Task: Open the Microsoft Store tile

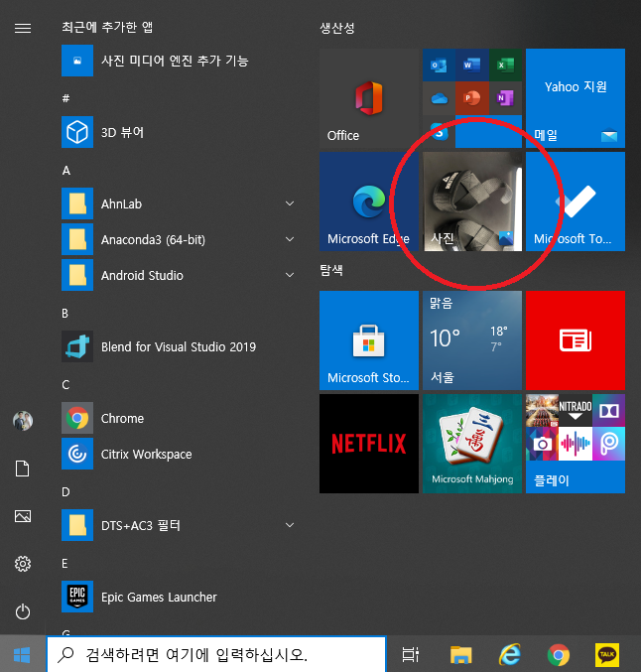Action: (369, 340)
